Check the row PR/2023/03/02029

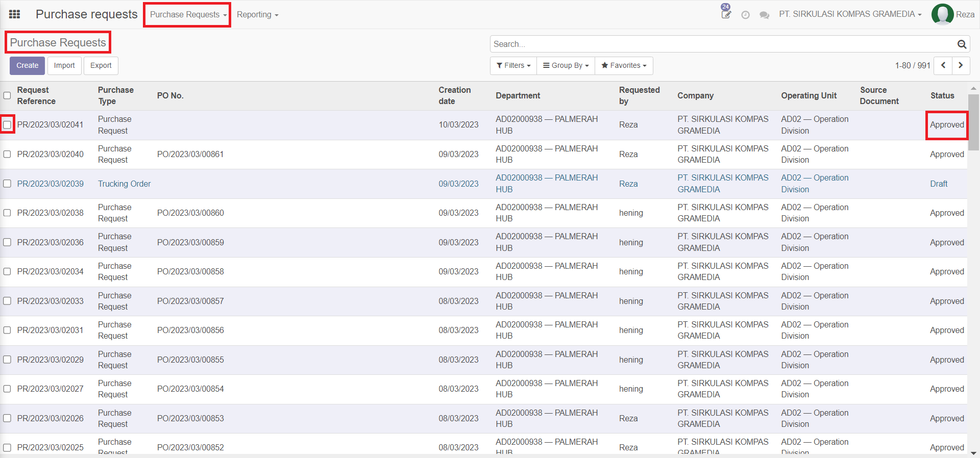click(x=7, y=360)
